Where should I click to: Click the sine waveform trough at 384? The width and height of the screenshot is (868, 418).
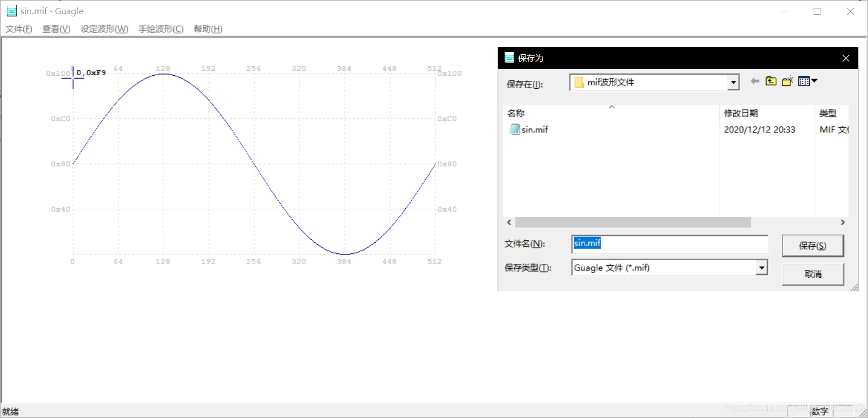coord(344,254)
